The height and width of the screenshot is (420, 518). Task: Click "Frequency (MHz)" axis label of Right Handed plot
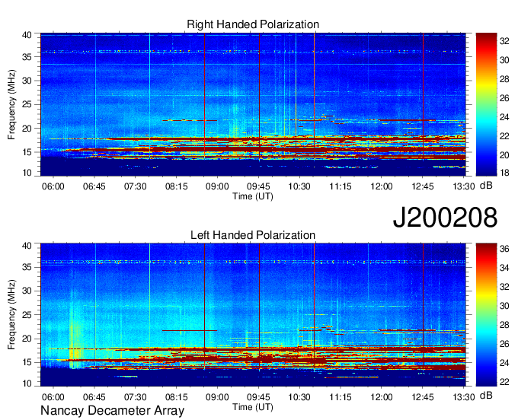11,104
